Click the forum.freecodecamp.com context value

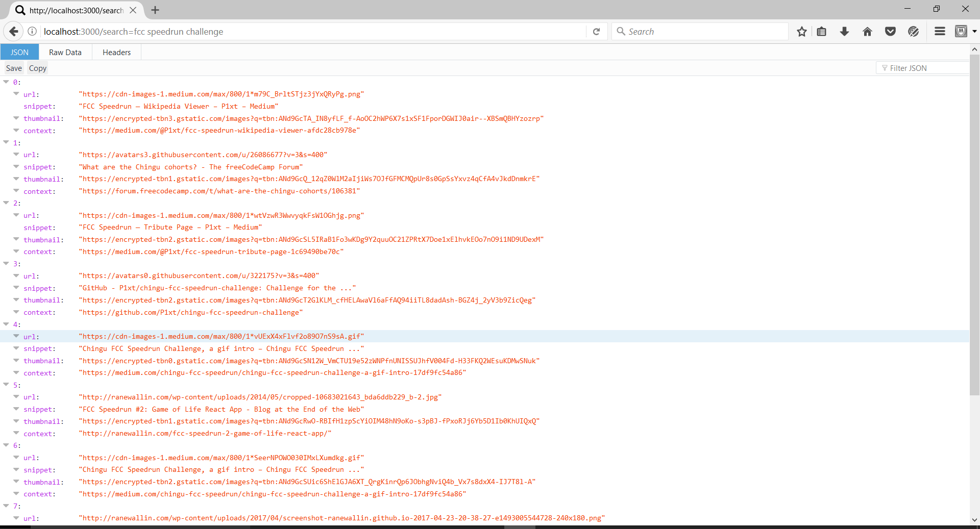[x=219, y=191]
